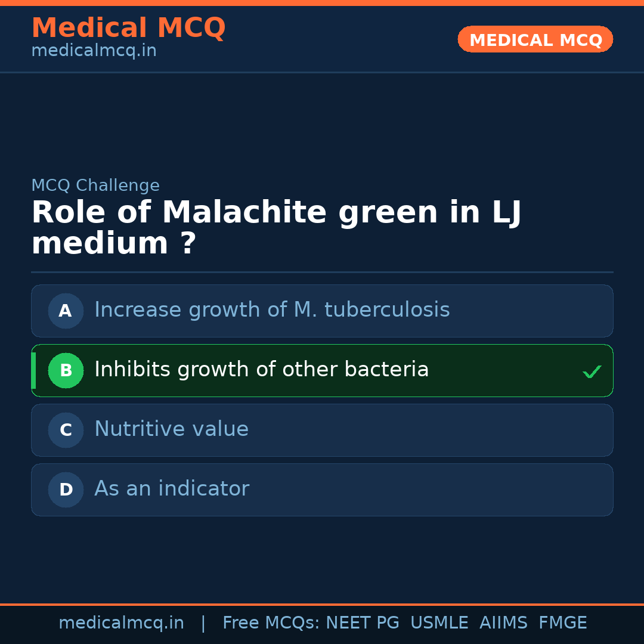The height and width of the screenshot is (644, 644).
Task: Click NEET PG in the footer
Action: pos(363,623)
